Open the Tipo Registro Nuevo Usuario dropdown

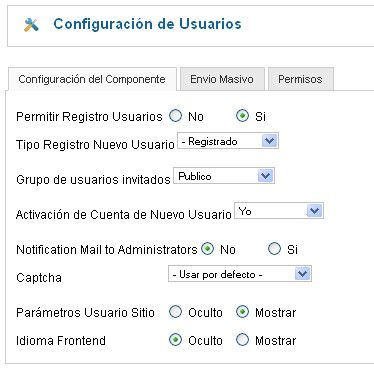(228, 141)
